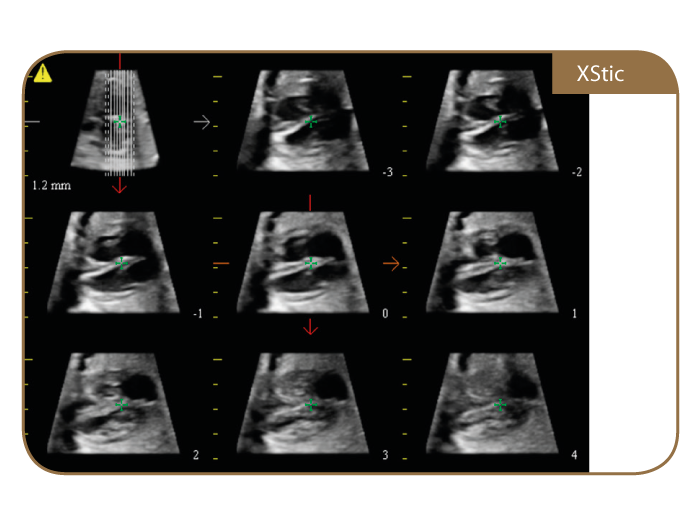Screen dimensions: 700x525
Task: Click the red down arrow below slice 0
Action: point(310,327)
